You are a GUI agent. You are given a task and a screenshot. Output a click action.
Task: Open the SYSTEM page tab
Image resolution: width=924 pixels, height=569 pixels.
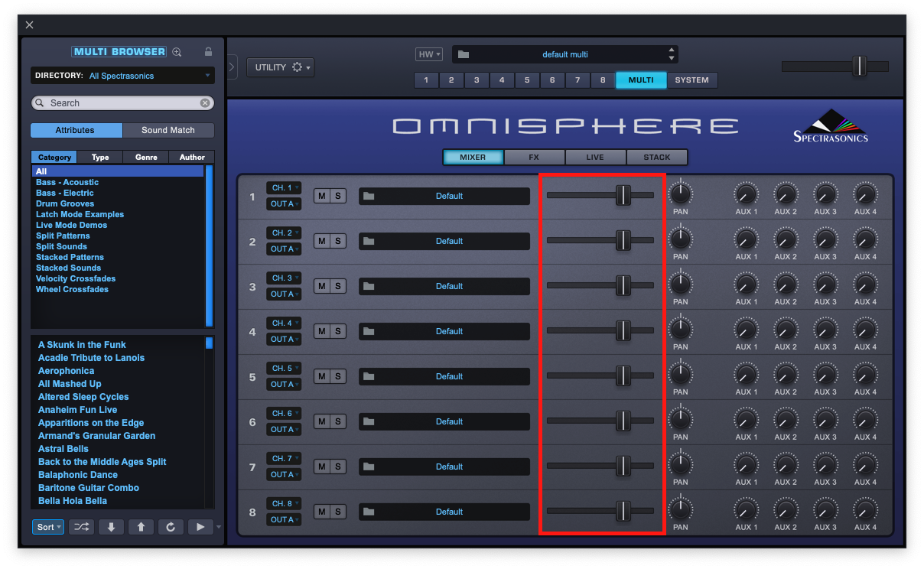tap(691, 80)
